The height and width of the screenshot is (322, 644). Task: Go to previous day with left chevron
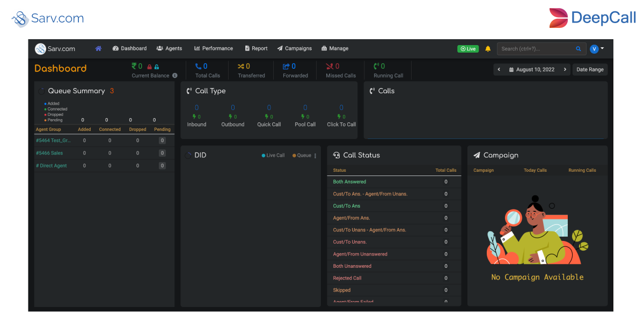click(x=499, y=69)
